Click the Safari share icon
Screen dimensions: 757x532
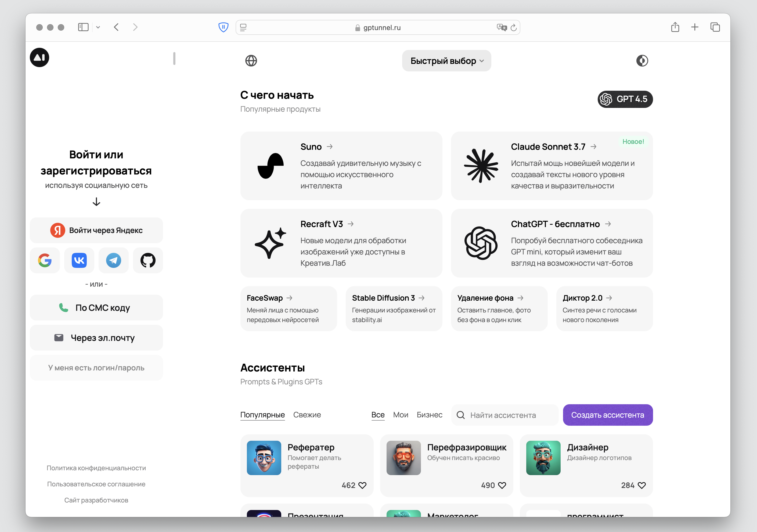675,27
